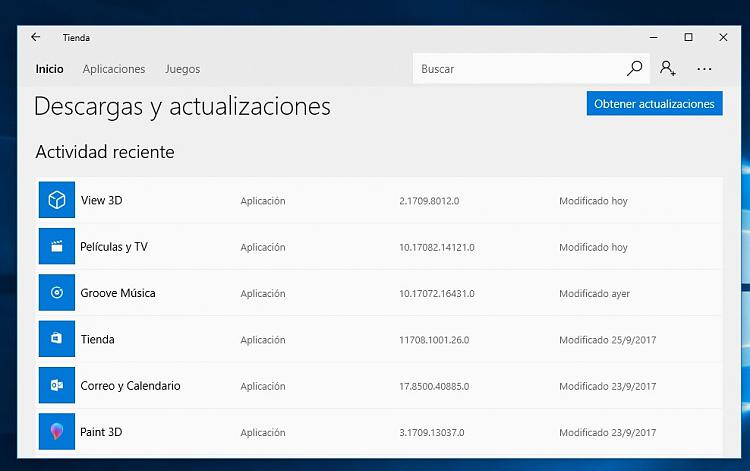Click Modificado hoy in Películas y TV row
This screenshot has height=471, width=750.
[593, 247]
